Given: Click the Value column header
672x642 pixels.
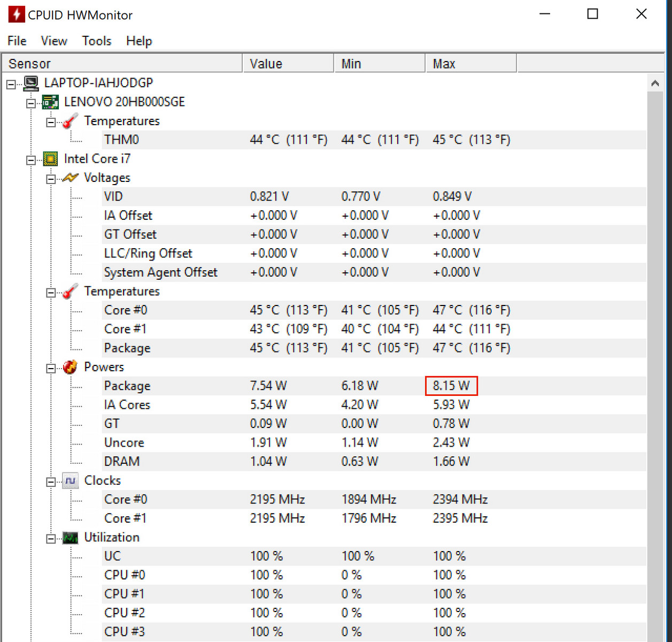Looking at the screenshot, I should coord(288,64).
